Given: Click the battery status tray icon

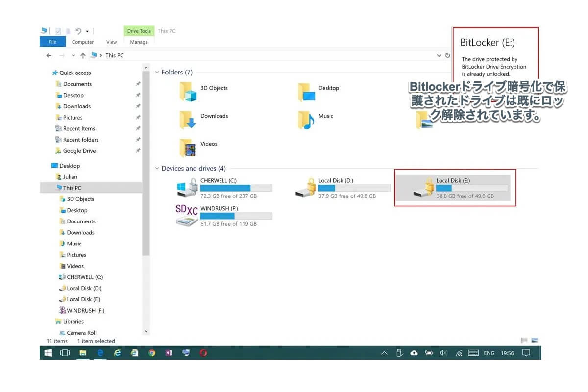Looking at the screenshot, I should pyautogui.click(x=429, y=353).
